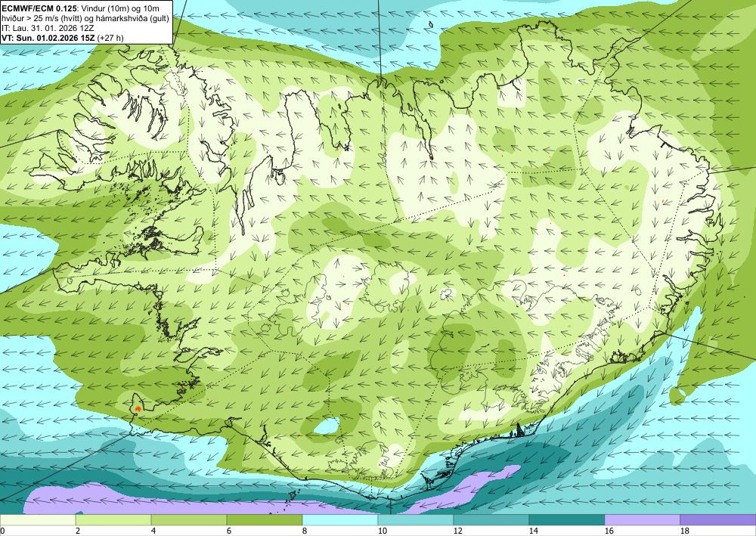Click the legend scale label "2"
Viewport: 756px width, 536px height.
point(78,531)
